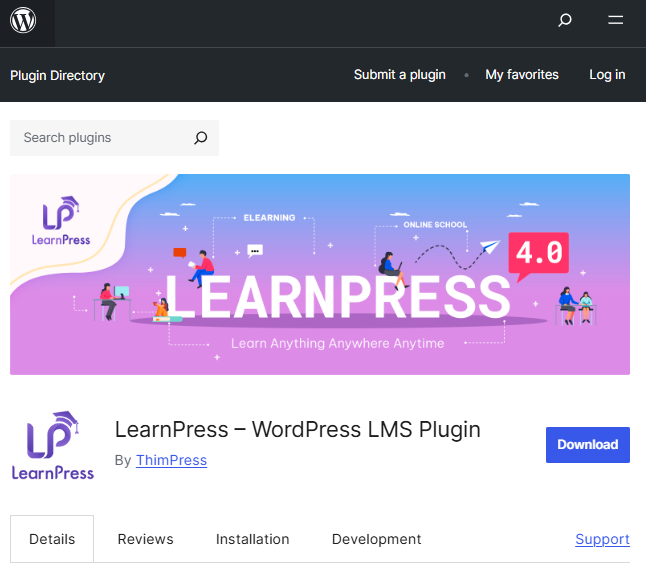Open the Support link
This screenshot has height=566, width=646.
point(602,539)
